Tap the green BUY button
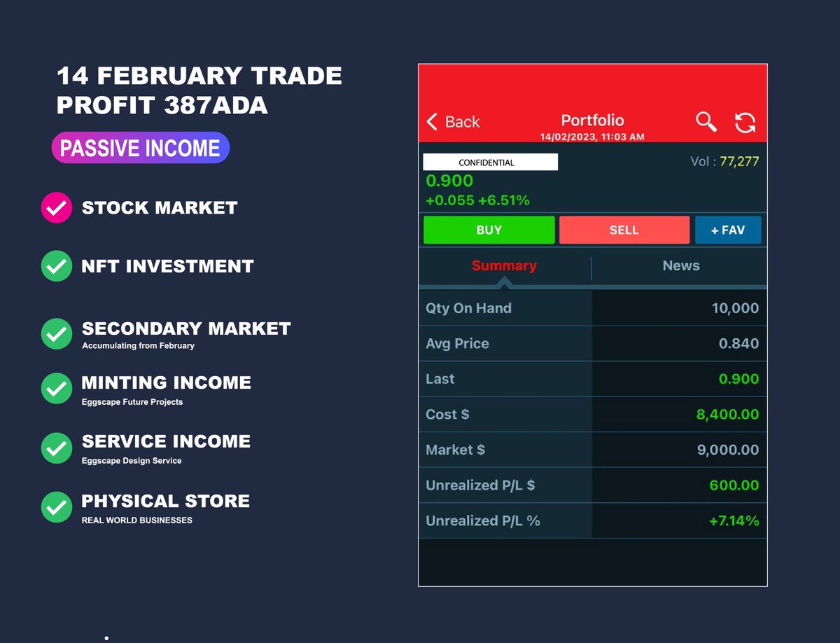This screenshot has height=643, width=840. (x=489, y=230)
